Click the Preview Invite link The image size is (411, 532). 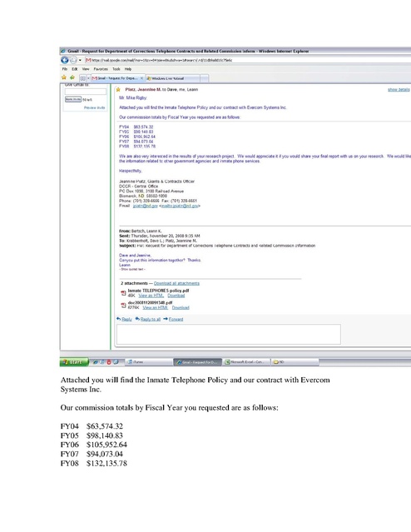point(95,107)
